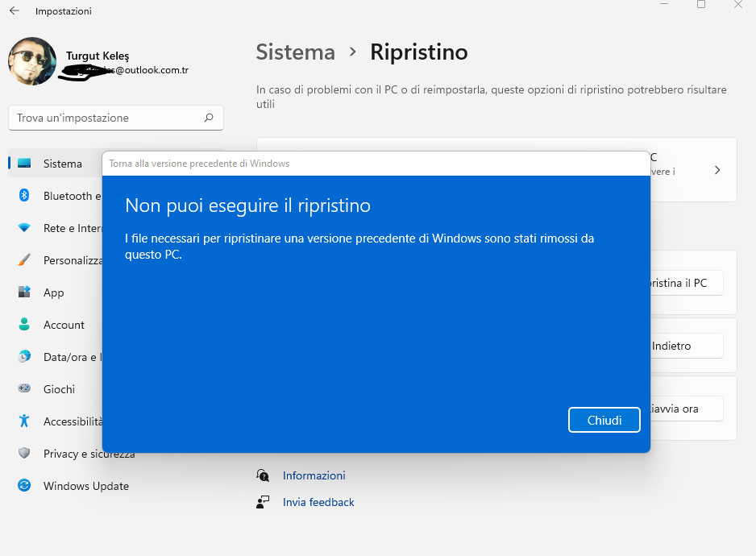The width and height of the screenshot is (756, 556).
Task: Click the Accessibilità figure icon
Action: pos(24,421)
